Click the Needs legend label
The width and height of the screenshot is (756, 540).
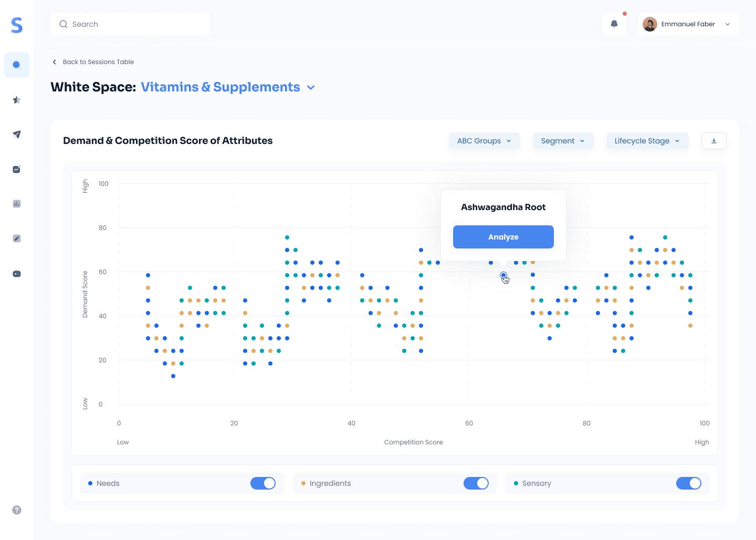pos(108,483)
